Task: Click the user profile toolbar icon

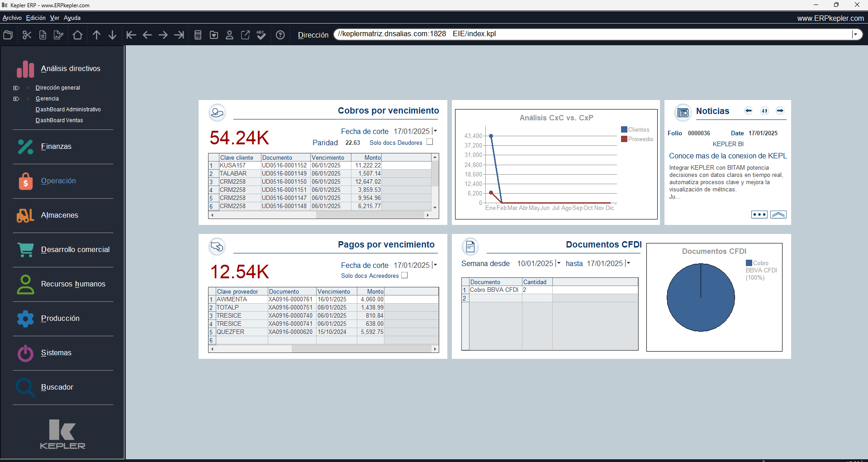Action: point(229,35)
